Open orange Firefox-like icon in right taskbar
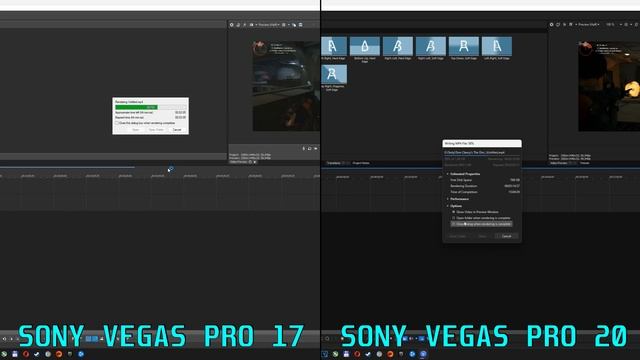 tap(390, 354)
